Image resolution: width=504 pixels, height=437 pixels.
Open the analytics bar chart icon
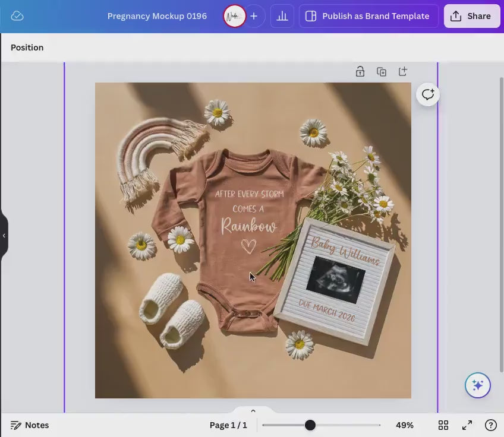(282, 16)
